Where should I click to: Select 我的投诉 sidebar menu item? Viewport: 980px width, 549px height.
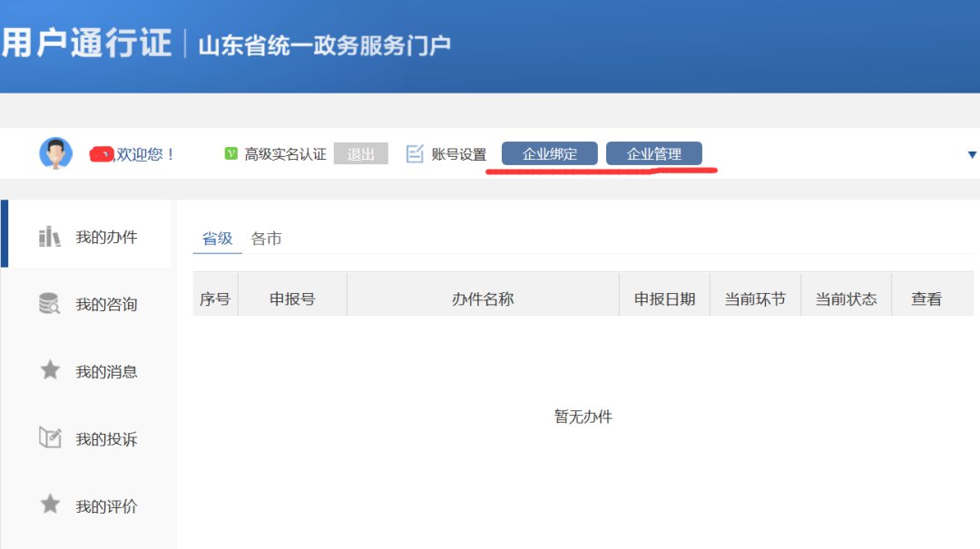106,439
